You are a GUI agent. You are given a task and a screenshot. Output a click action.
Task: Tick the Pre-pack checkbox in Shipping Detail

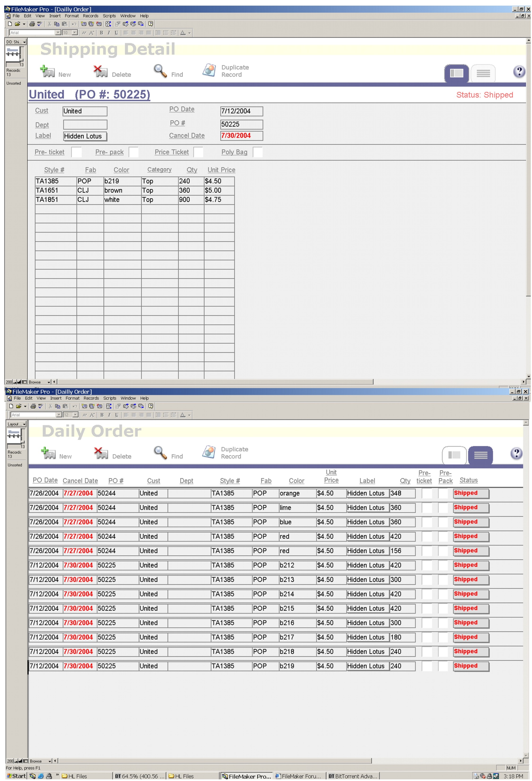(x=133, y=152)
